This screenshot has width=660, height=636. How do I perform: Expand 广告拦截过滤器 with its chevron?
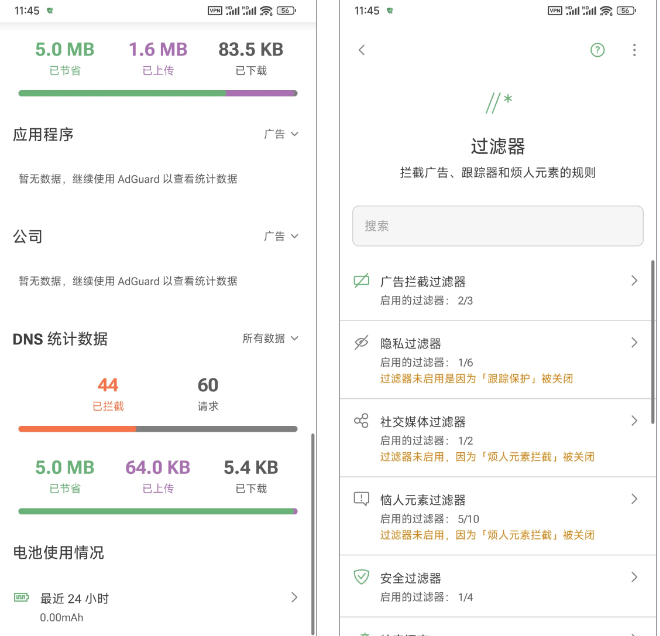634,281
